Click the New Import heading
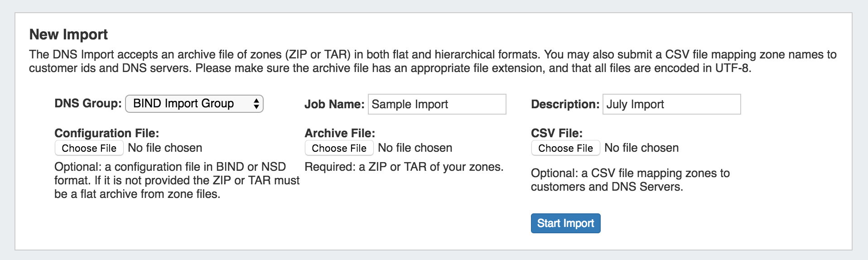The width and height of the screenshot is (868, 260). click(x=68, y=34)
